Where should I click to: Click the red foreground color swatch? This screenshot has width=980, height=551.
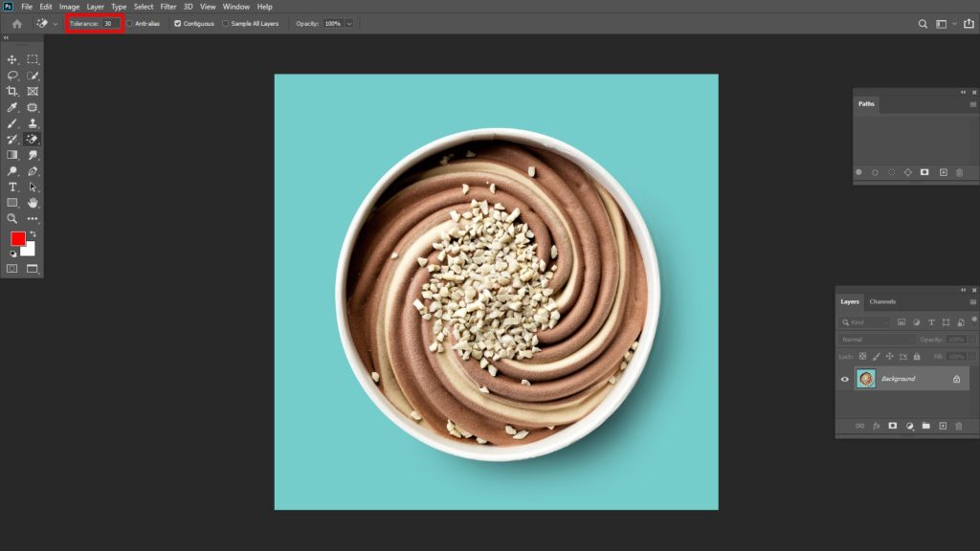17,238
